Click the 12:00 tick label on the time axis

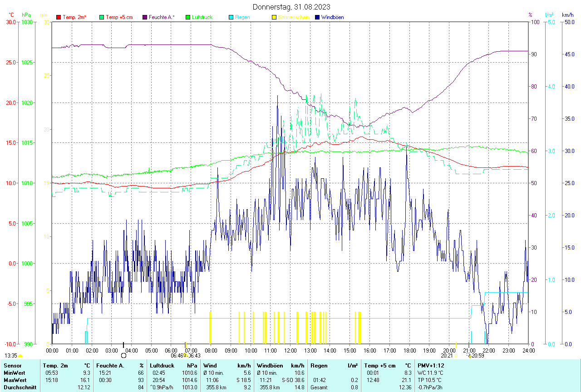tap(290, 350)
